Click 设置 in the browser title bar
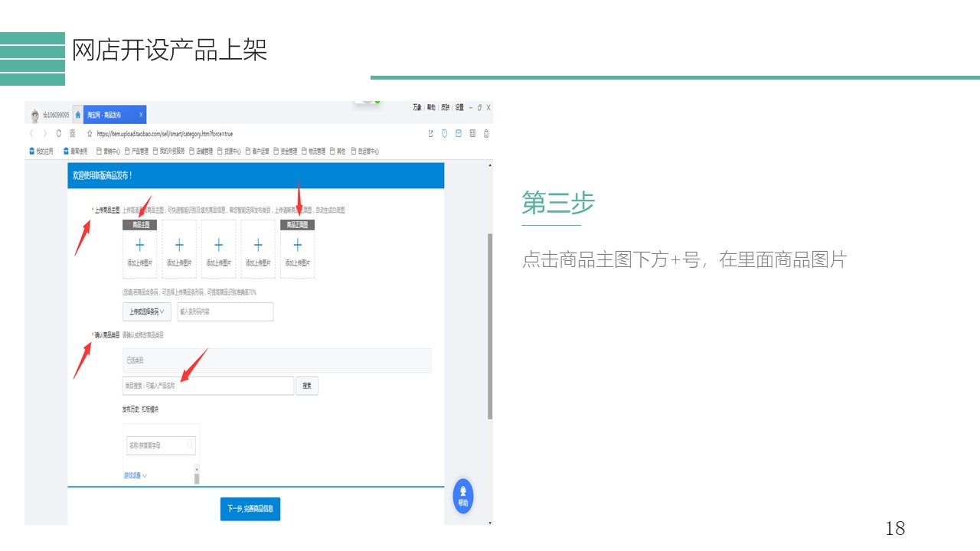 point(459,108)
